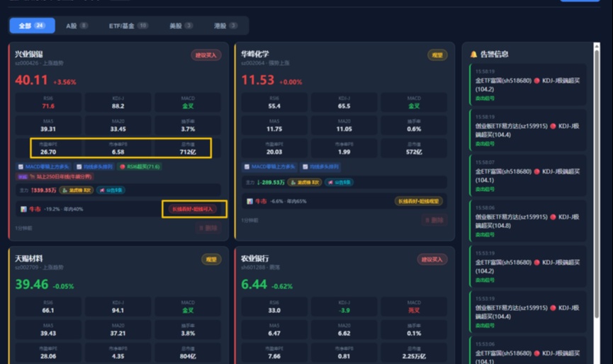Click KDJ-J value 88.2 in 兴业银锡
The height and width of the screenshot is (364, 613).
click(x=118, y=106)
